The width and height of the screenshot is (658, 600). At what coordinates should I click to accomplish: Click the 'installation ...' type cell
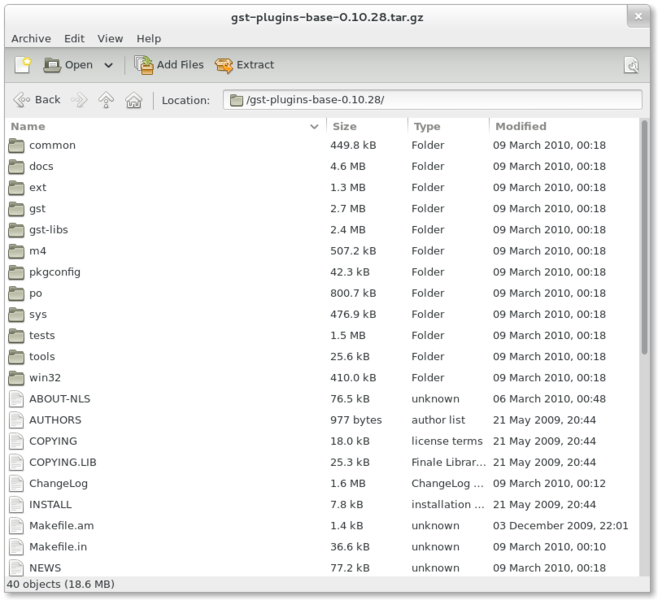coord(448,504)
